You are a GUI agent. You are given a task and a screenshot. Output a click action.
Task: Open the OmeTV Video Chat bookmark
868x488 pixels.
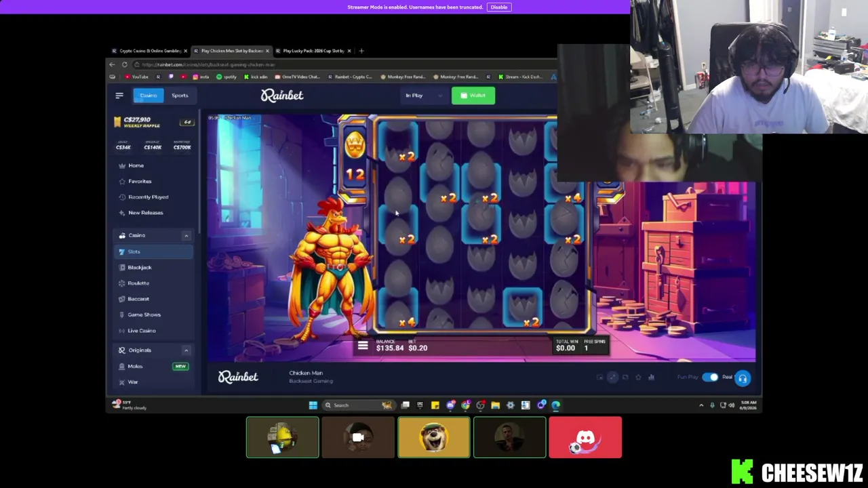(x=298, y=77)
